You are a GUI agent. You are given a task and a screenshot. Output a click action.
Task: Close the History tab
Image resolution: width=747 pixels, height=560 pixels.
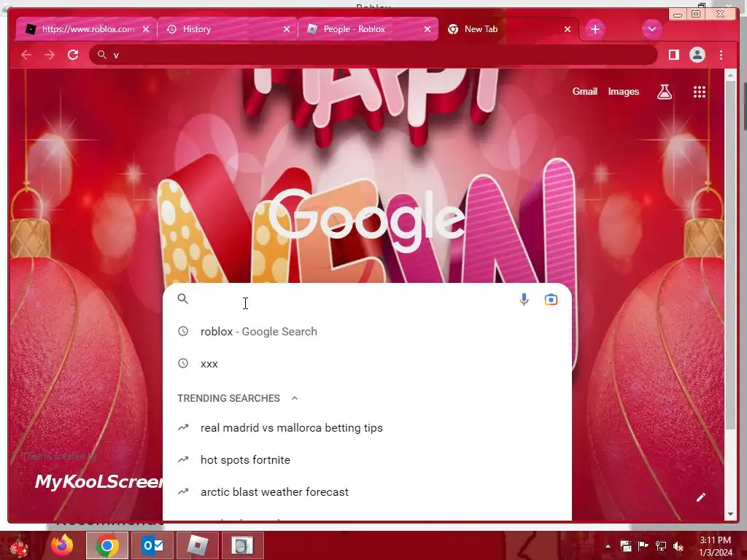[x=286, y=29]
